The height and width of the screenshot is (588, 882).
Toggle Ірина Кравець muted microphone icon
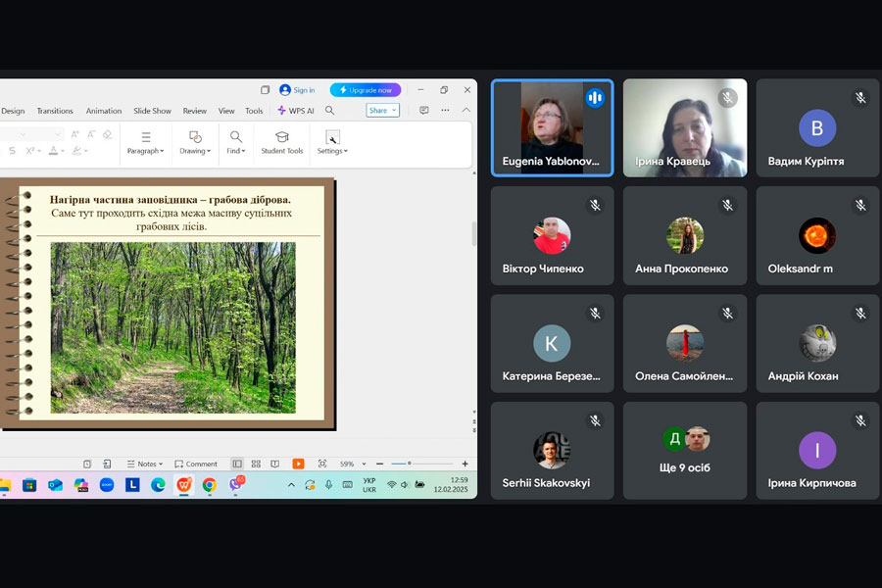[727, 98]
